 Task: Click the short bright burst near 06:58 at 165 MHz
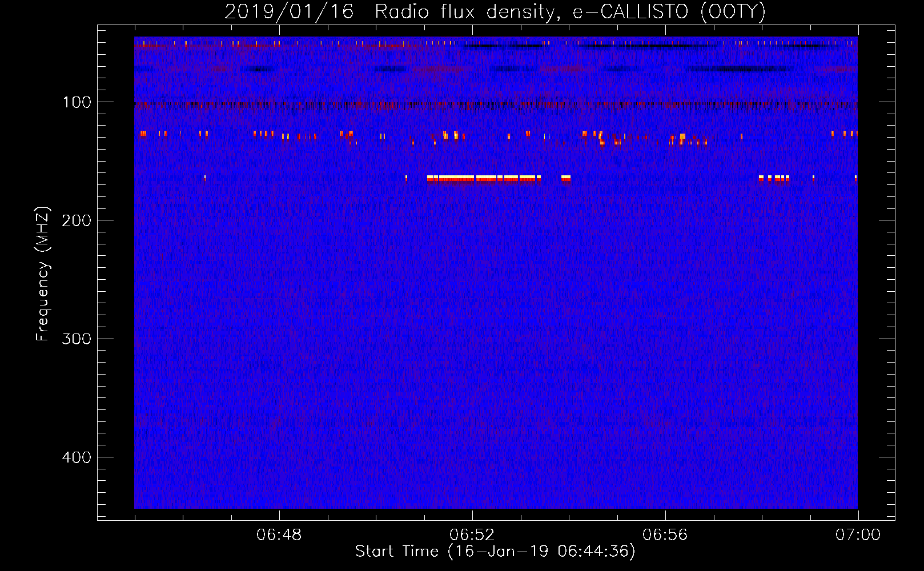point(774,178)
